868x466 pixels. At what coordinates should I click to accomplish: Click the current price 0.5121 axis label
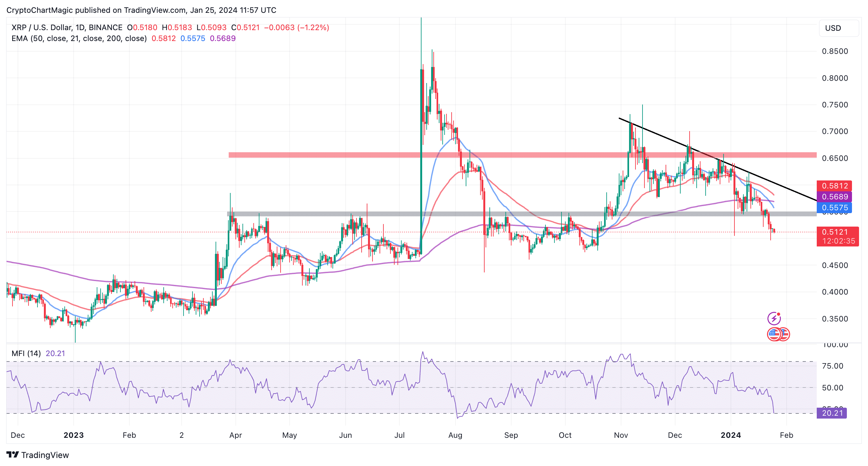pos(838,237)
